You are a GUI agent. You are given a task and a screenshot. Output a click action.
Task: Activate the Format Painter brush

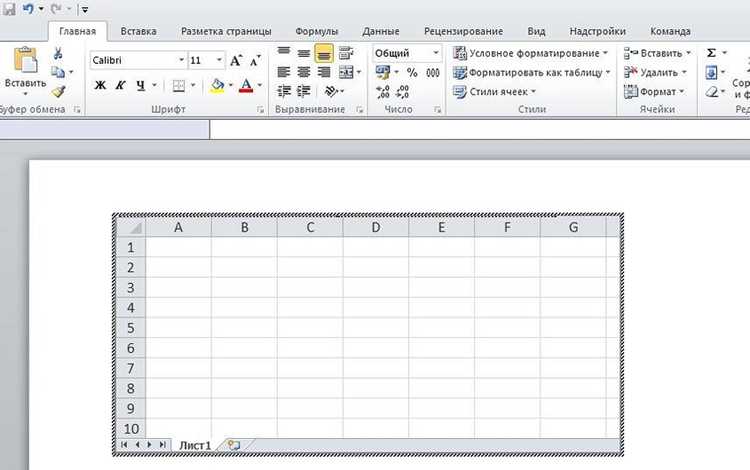[59, 91]
